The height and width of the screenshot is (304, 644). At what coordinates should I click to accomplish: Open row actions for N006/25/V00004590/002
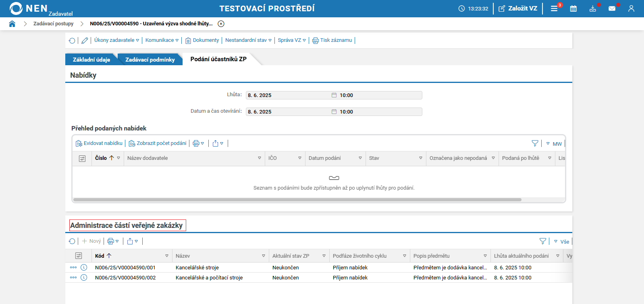pos(73,277)
